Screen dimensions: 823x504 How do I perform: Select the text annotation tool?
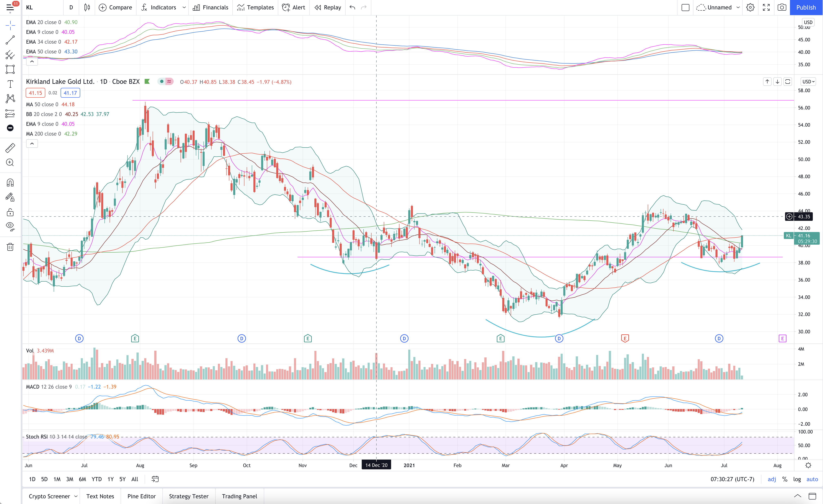(x=10, y=84)
